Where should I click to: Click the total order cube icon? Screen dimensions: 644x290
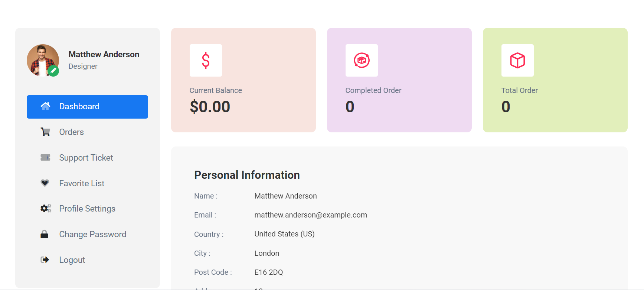[x=517, y=61]
